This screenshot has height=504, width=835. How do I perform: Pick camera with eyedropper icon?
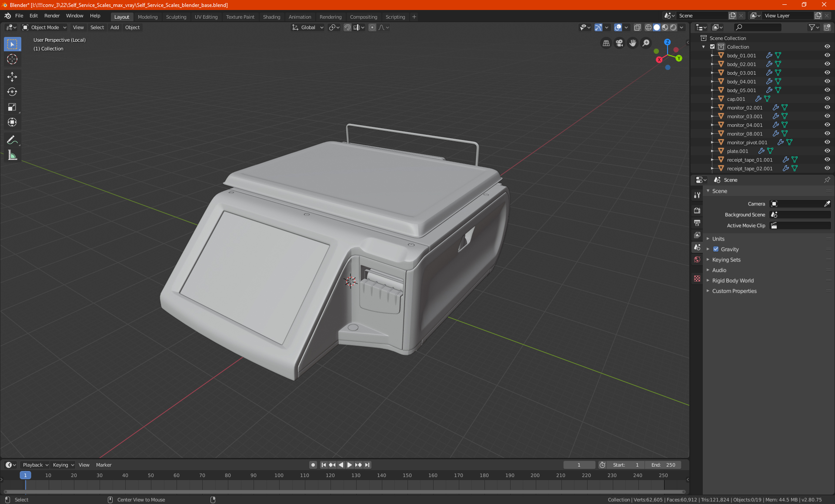tap(827, 204)
